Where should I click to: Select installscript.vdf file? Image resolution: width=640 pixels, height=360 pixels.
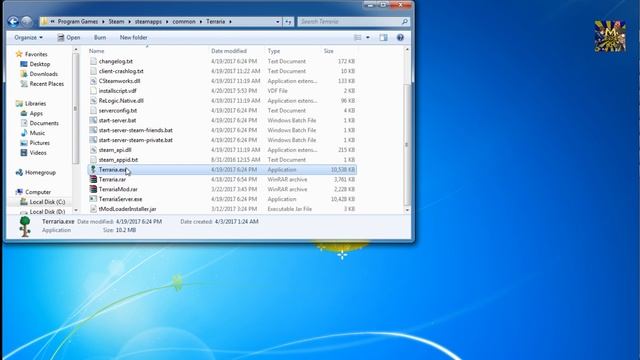pos(118,91)
